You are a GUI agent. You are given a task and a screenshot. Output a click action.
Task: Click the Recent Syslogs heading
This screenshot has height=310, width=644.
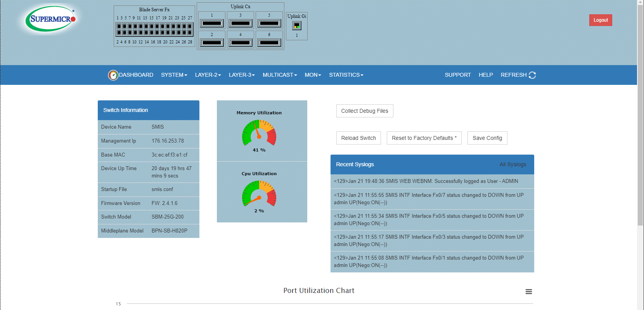(355, 164)
